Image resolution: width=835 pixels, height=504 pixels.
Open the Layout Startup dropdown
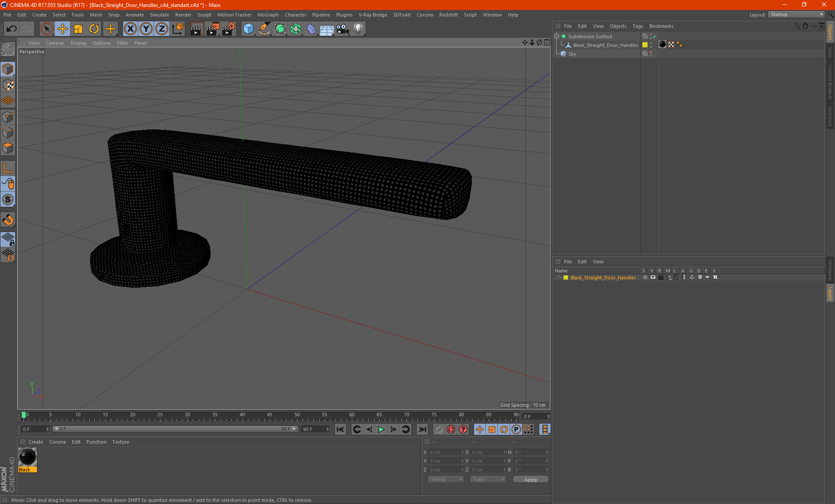click(x=797, y=14)
